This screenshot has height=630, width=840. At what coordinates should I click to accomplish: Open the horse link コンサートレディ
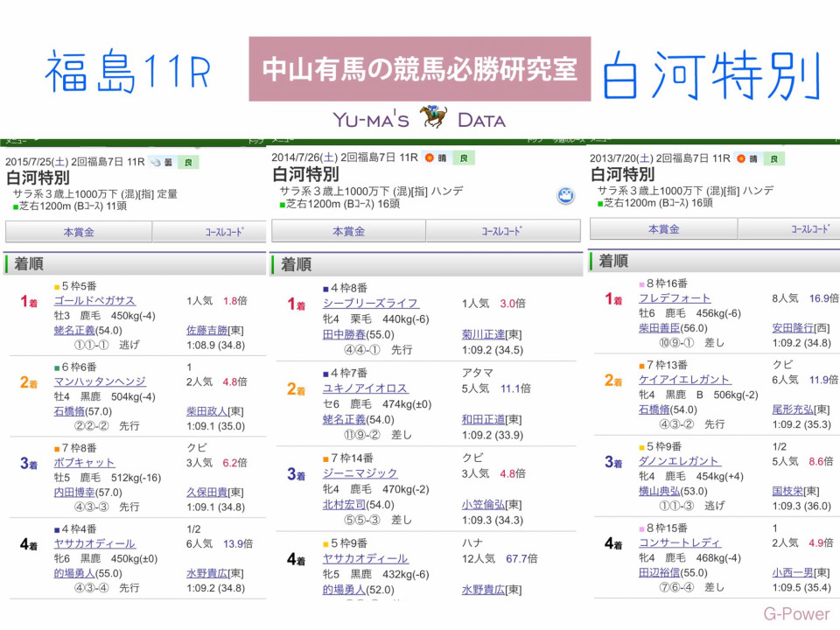point(680,542)
